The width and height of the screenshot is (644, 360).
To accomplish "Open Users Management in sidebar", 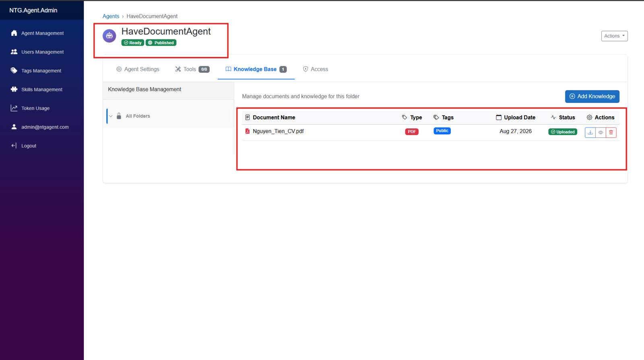I will (42, 52).
